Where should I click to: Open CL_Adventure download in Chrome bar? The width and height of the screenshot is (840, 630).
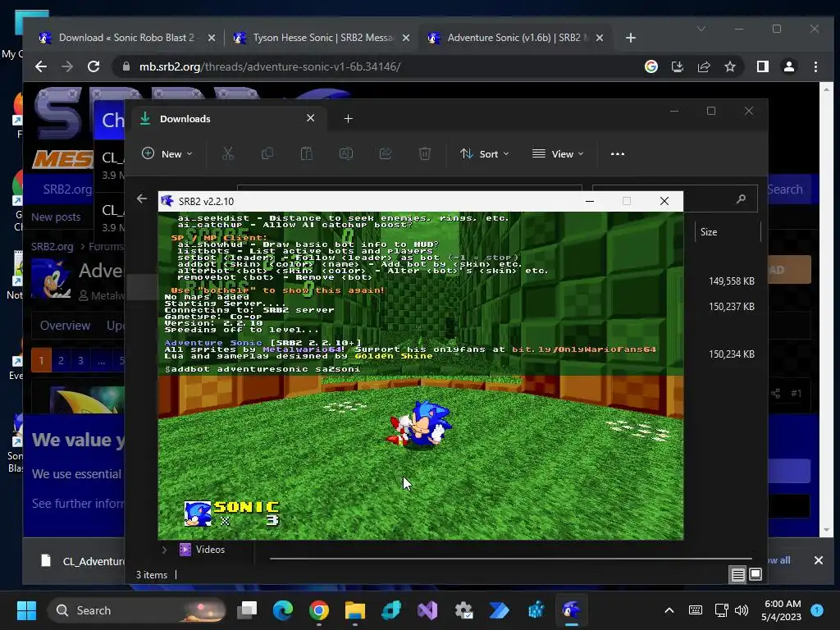click(83, 561)
